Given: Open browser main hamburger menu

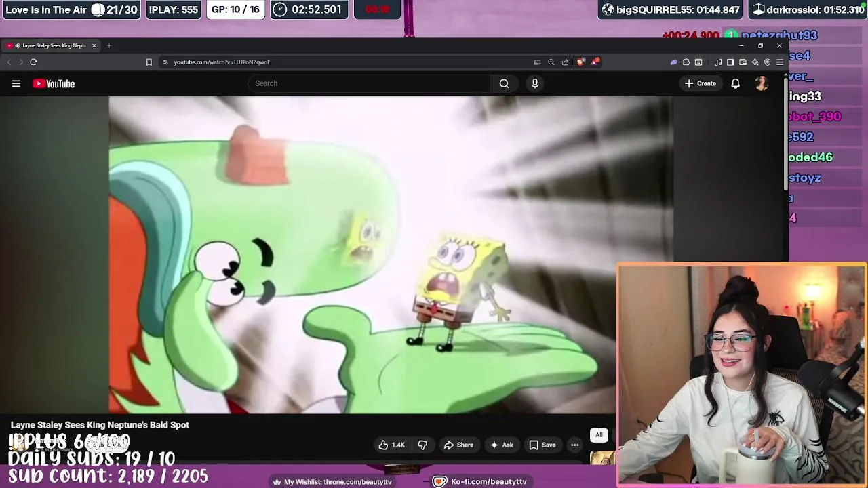Looking at the screenshot, I should pos(779,62).
